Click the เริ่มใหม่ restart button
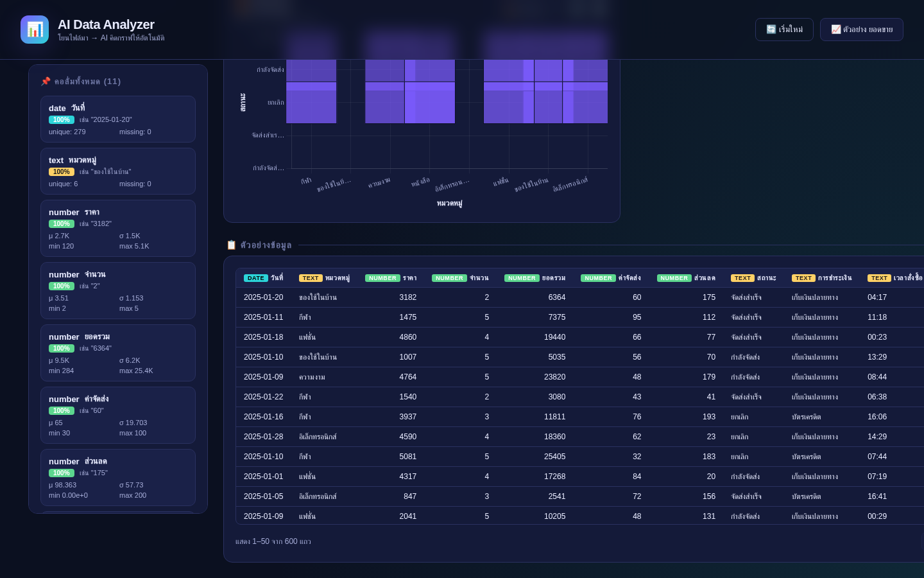 coord(784,30)
